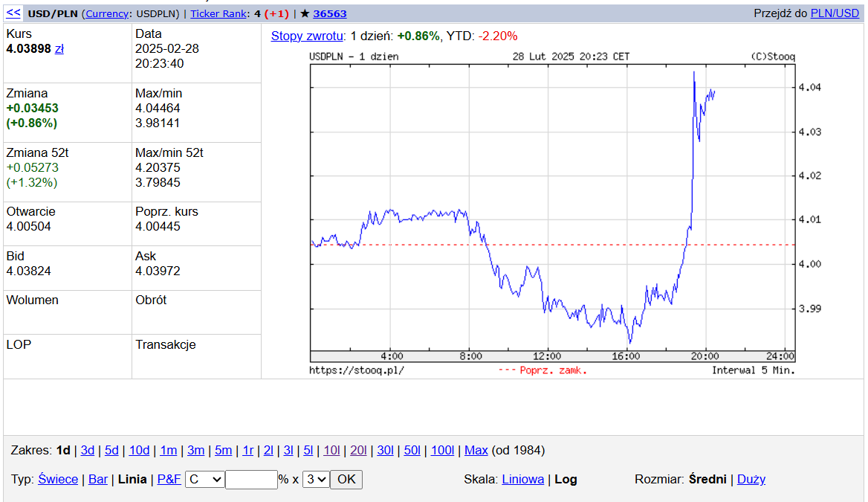Click the Zmiana 52t value +0.05273
This screenshot has width=868, height=502.
tap(32, 167)
